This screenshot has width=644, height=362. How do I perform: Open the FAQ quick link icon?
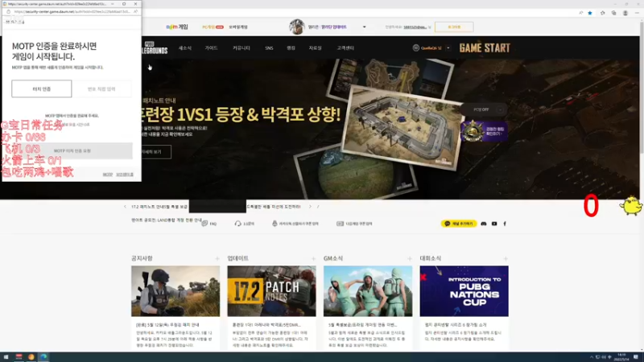204,224
